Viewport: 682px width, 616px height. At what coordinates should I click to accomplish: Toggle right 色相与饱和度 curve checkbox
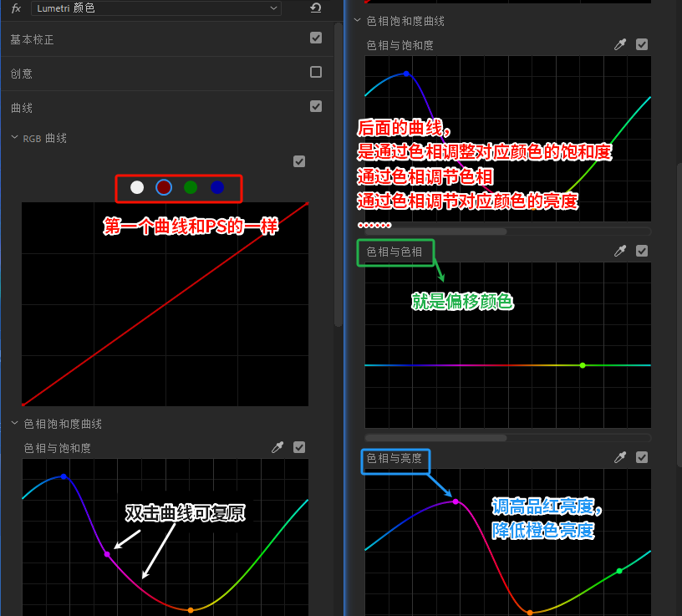642,44
